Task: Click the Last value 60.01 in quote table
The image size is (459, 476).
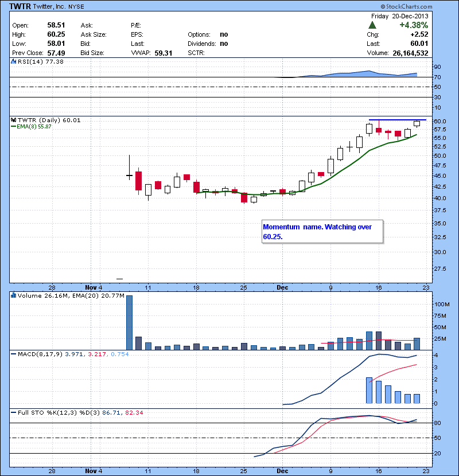Action: [419, 44]
